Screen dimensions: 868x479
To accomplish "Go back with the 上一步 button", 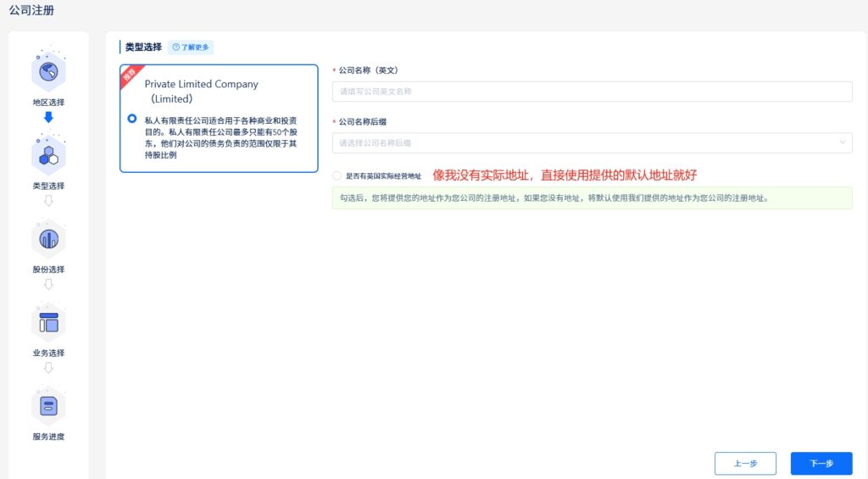I will pyautogui.click(x=745, y=464).
